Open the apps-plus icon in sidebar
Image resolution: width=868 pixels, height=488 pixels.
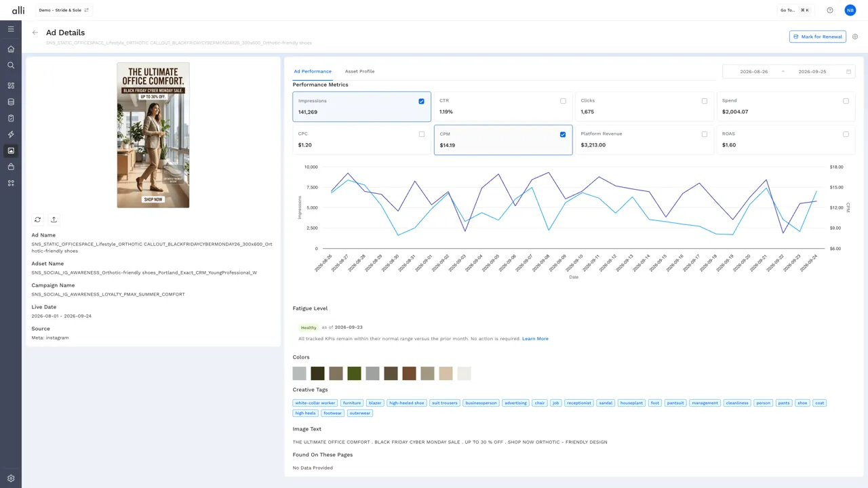(x=11, y=183)
